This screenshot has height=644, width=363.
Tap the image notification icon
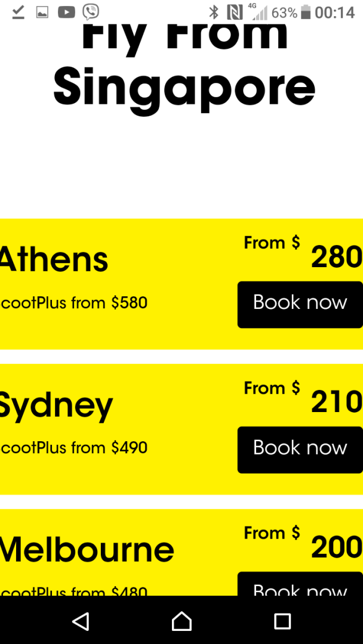(x=42, y=13)
